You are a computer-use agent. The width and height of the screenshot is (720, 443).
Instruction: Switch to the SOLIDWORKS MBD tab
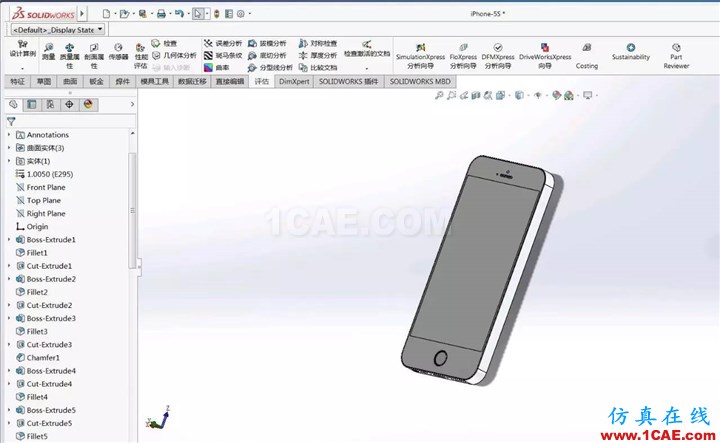point(420,81)
